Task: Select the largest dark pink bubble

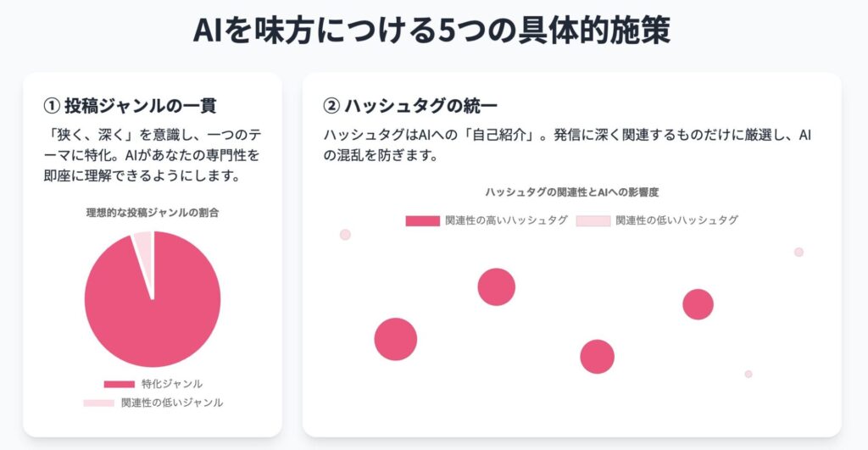Action: point(395,339)
